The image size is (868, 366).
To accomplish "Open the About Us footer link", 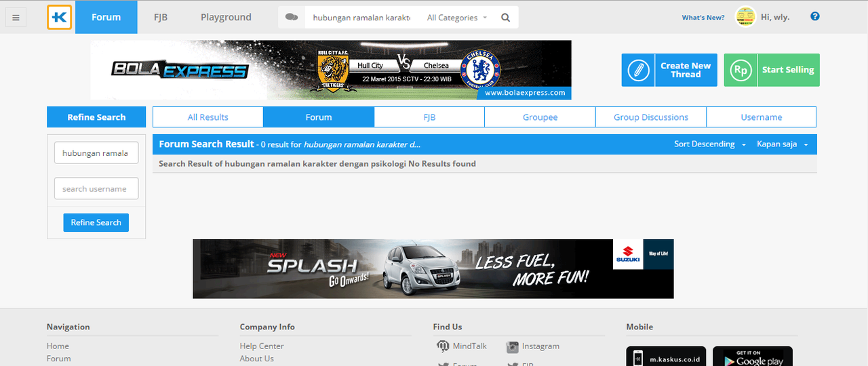I will pyautogui.click(x=256, y=359).
